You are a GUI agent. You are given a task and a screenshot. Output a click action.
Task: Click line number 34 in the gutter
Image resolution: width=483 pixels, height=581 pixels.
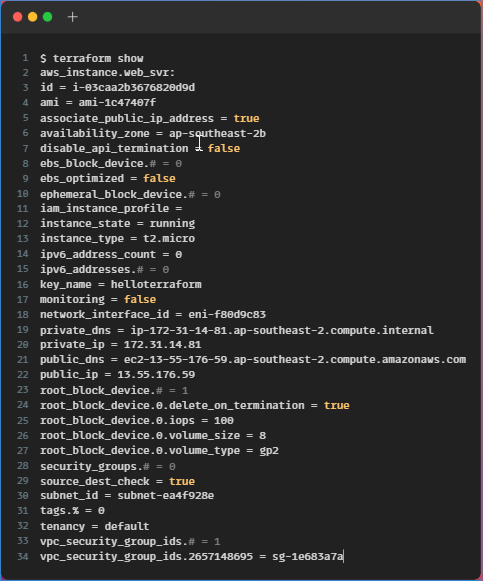(x=23, y=556)
